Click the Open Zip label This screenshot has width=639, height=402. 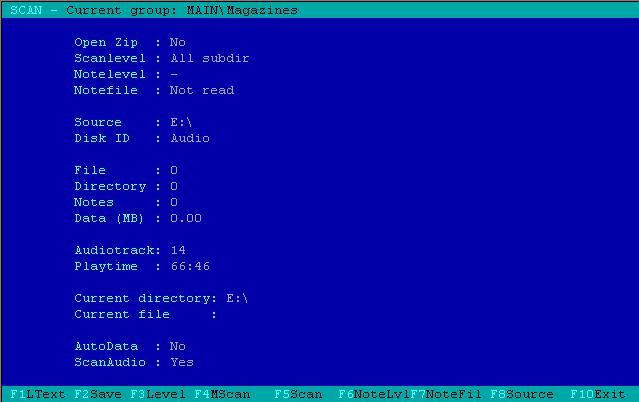point(106,42)
